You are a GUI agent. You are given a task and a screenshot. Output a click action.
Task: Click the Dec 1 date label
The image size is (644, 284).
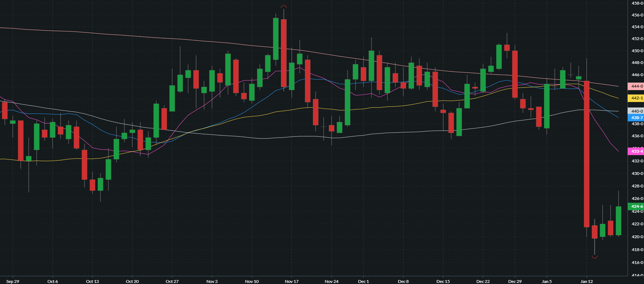(x=363, y=281)
